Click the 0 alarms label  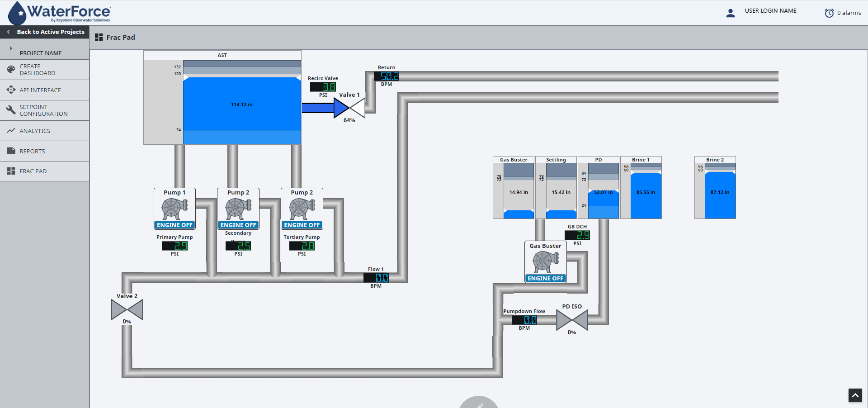849,13
